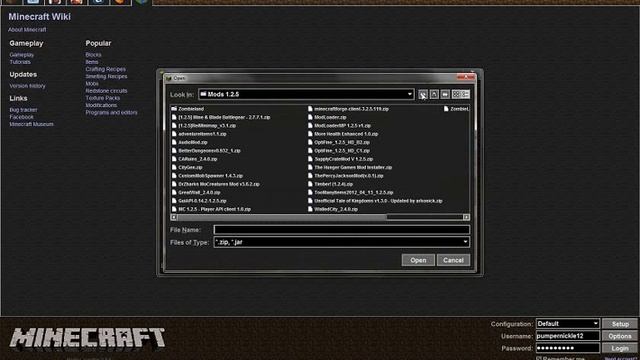
Task: Select WalledCity_2.4.0.zip
Action: (x=333, y=209)
